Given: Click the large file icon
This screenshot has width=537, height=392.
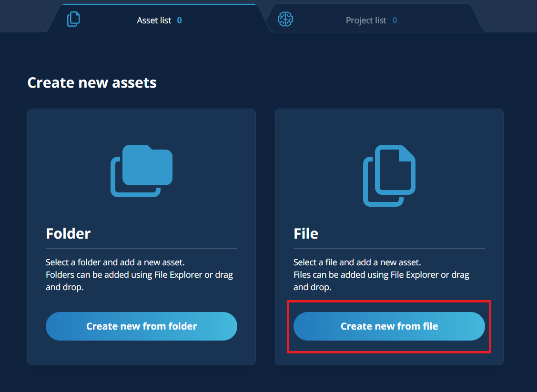Looking at the screenshot, I should point(389,176).
